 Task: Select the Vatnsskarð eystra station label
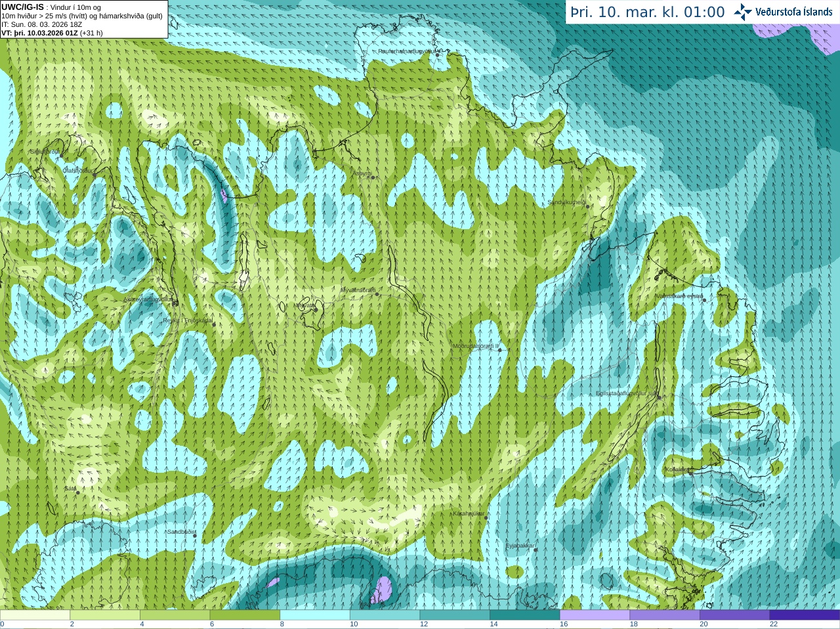pyautogui.click(x=680, y=296)
